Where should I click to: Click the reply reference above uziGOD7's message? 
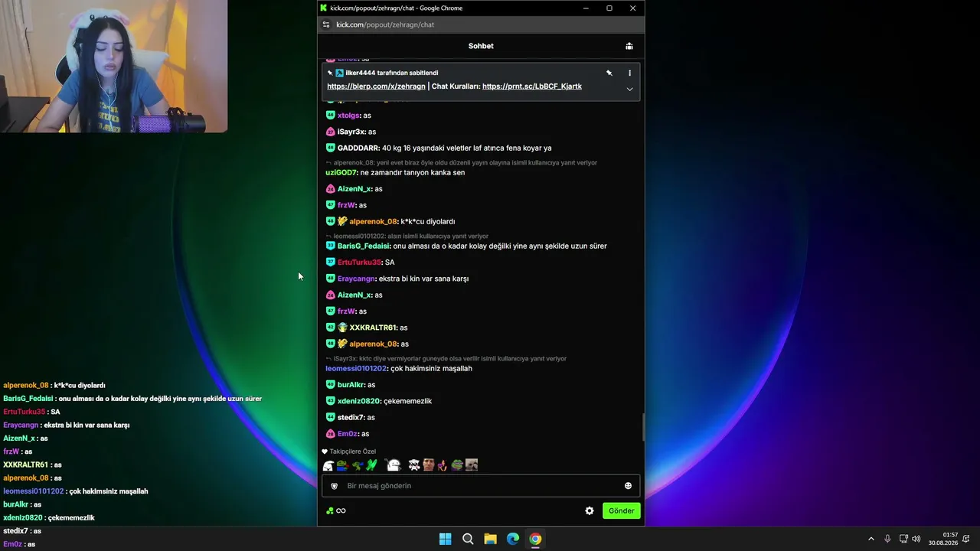(462, 163)
